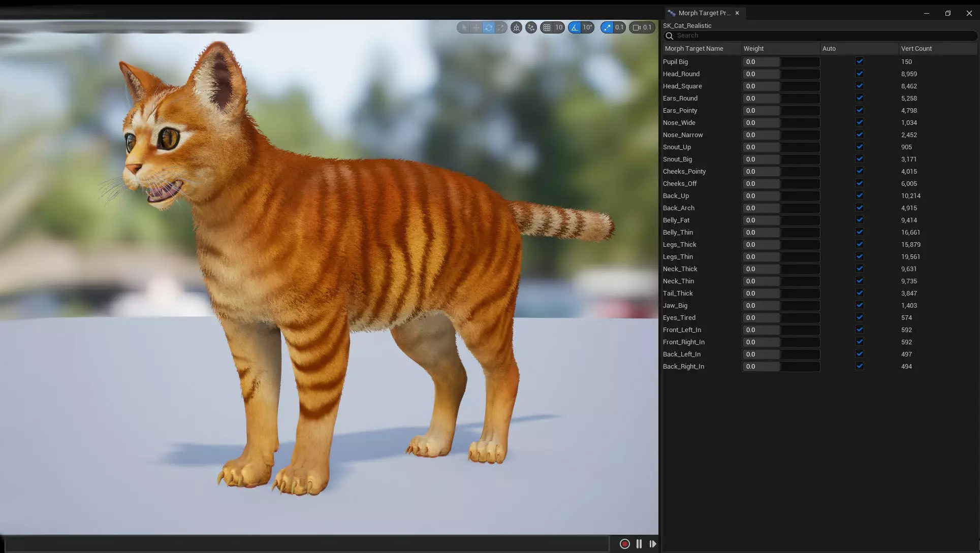Select the Morph Target Preview tab
The image size is (980, 553).
click(x=703, y=13)
